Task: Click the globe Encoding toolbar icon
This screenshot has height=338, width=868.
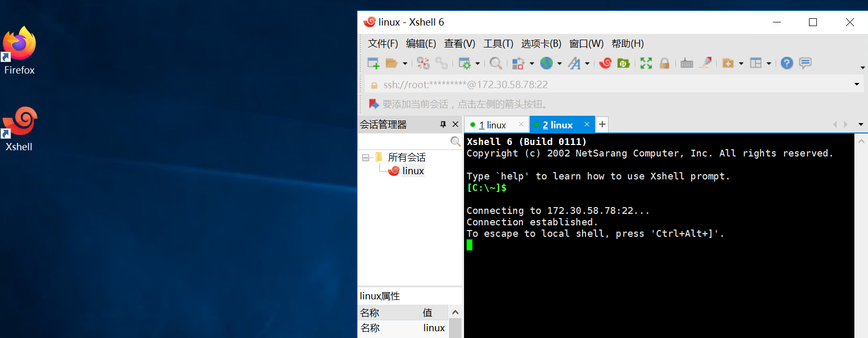Action: pyautogui.click(x=546, y=63)
